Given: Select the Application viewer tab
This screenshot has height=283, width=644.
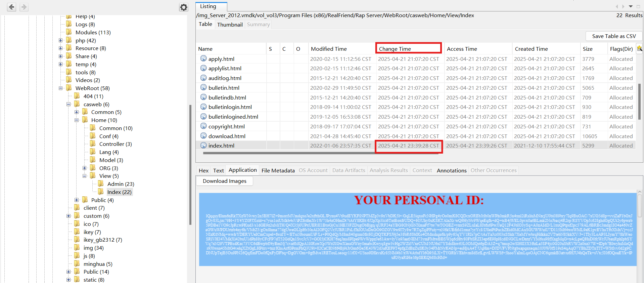Looking at the screenshot, I should (x=242, y=170).
